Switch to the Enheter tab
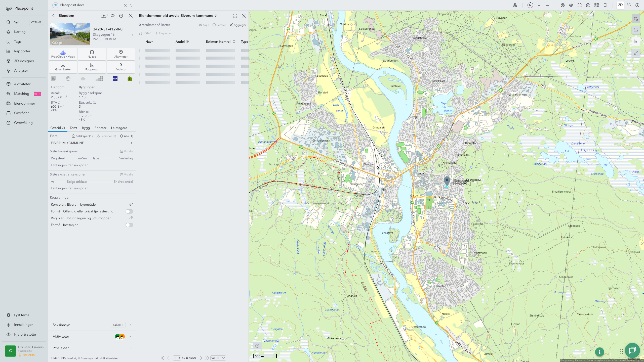The image size is (644, 362). (x=100, y=128)
